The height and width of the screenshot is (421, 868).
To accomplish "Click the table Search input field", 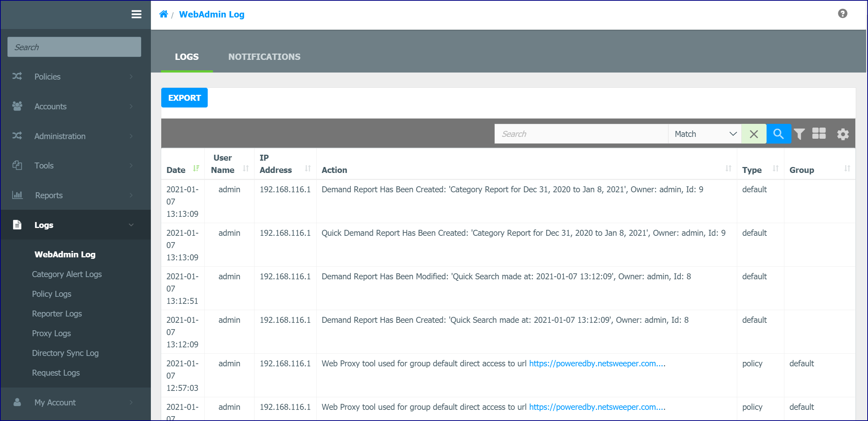I will pyautogui.click(x=581, y=134).
